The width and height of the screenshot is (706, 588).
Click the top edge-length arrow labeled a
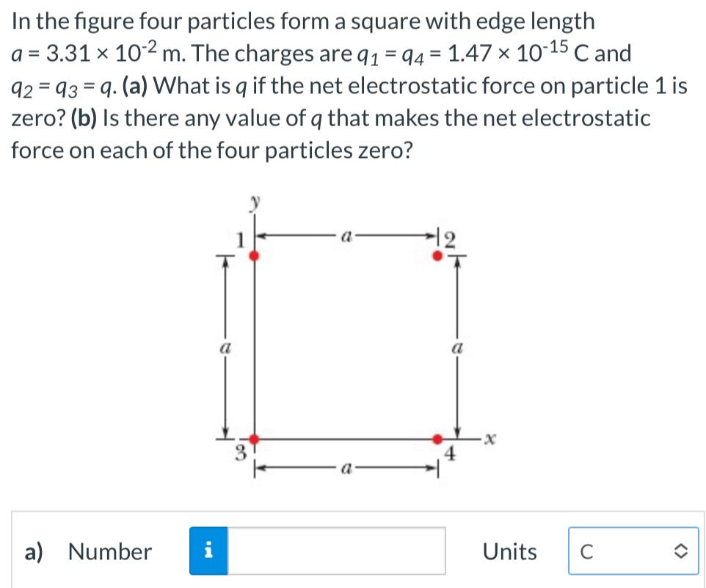point(345,234)
